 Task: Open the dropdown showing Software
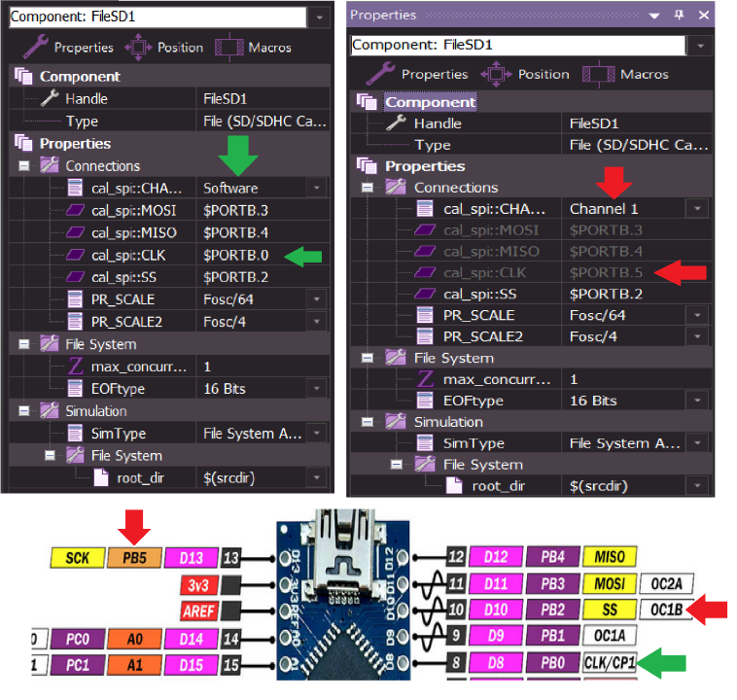317,188
